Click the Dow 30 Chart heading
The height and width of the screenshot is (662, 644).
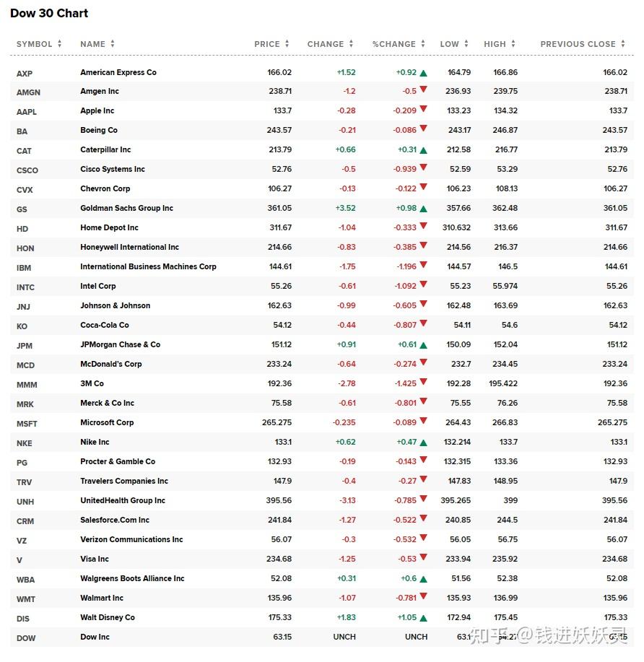[x=49, y=13]
